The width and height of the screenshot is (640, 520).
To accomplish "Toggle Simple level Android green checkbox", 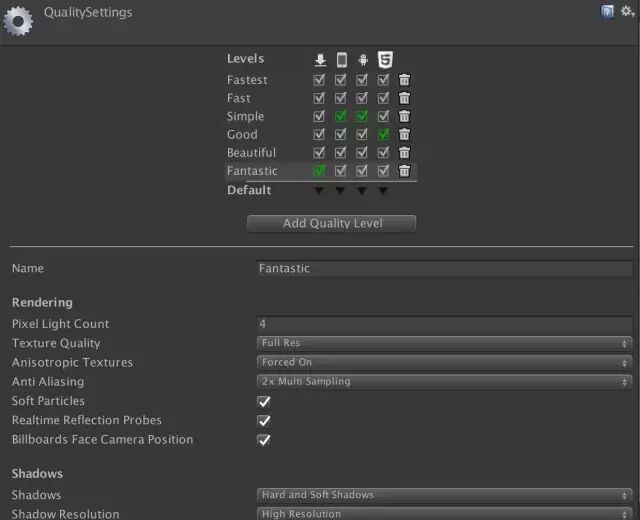I will pyautogui.click(x=362, y=116).
